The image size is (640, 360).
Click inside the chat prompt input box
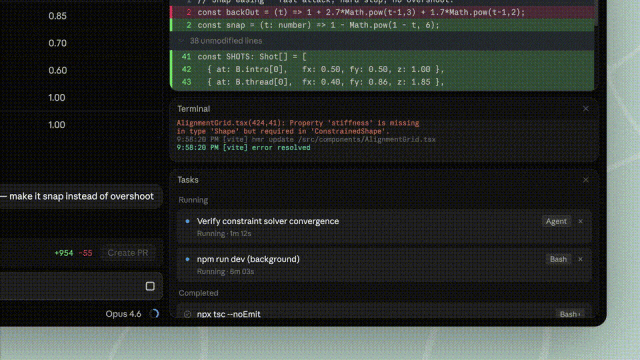tap(69, 286)
